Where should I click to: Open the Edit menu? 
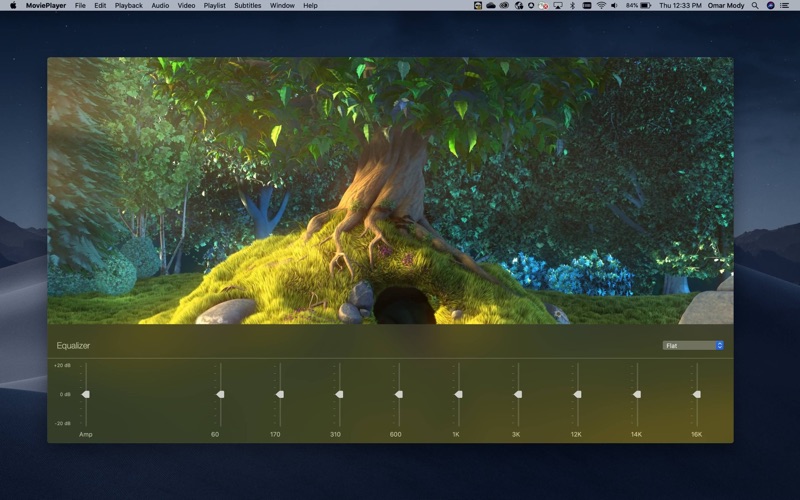tap(100, 6)
